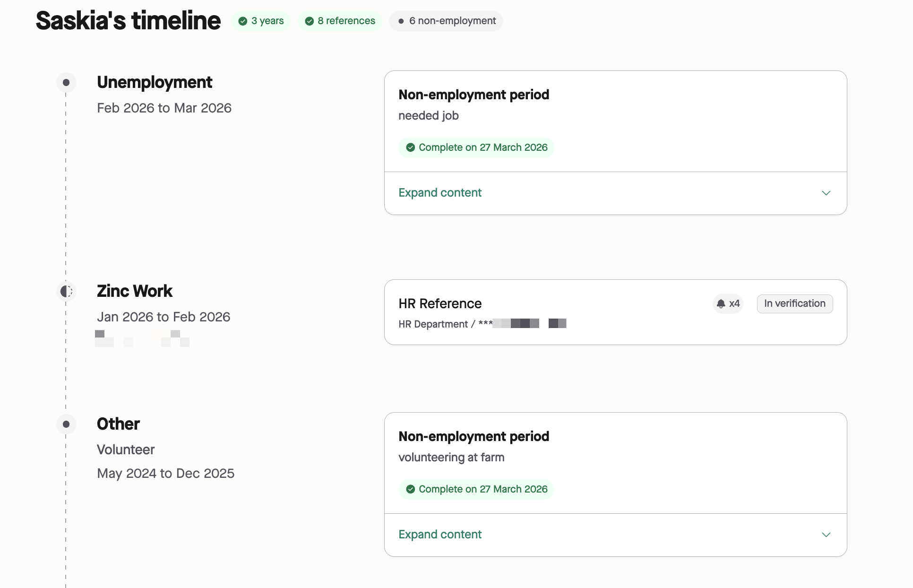913x588 pixels.
Task: Click the Other volunteer timeline marker dot
Action: coord(66,424)
